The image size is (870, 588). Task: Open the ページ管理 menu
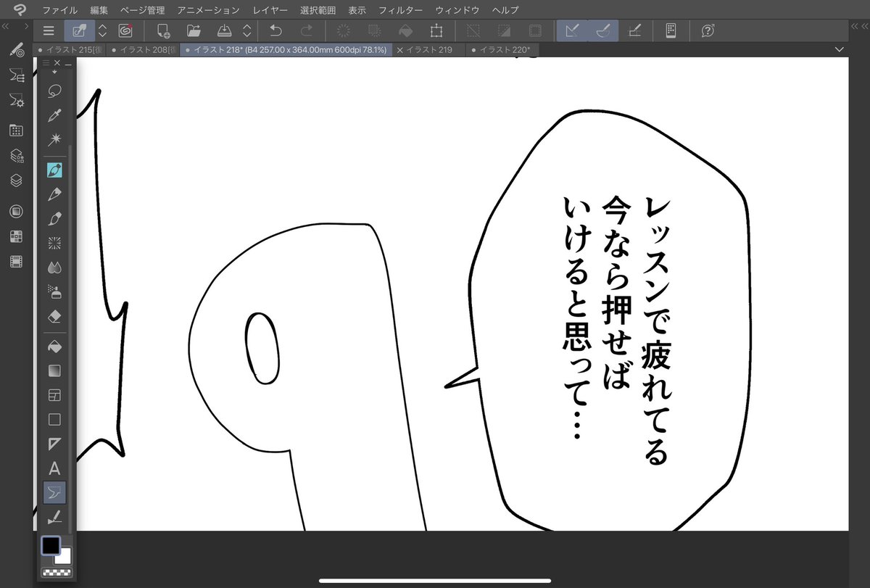coord(142,10)
